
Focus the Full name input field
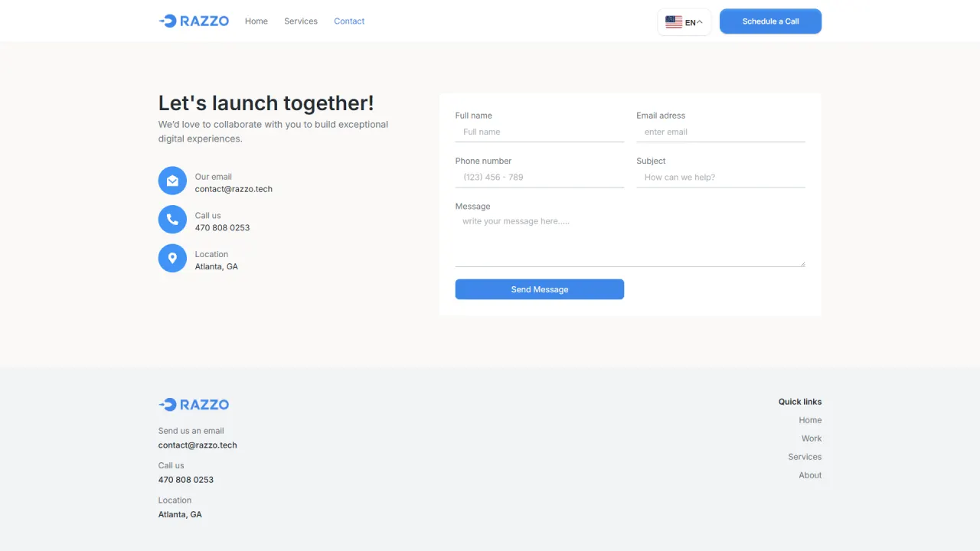540,132
